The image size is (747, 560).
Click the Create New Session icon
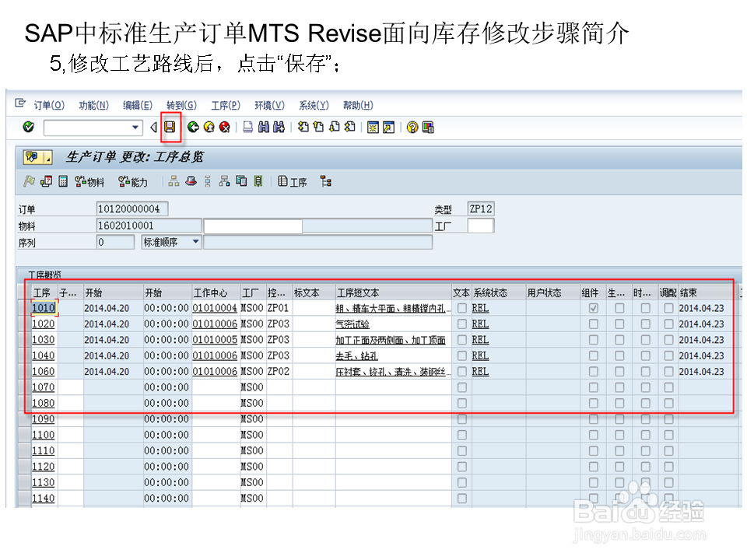tap(373, 127)
